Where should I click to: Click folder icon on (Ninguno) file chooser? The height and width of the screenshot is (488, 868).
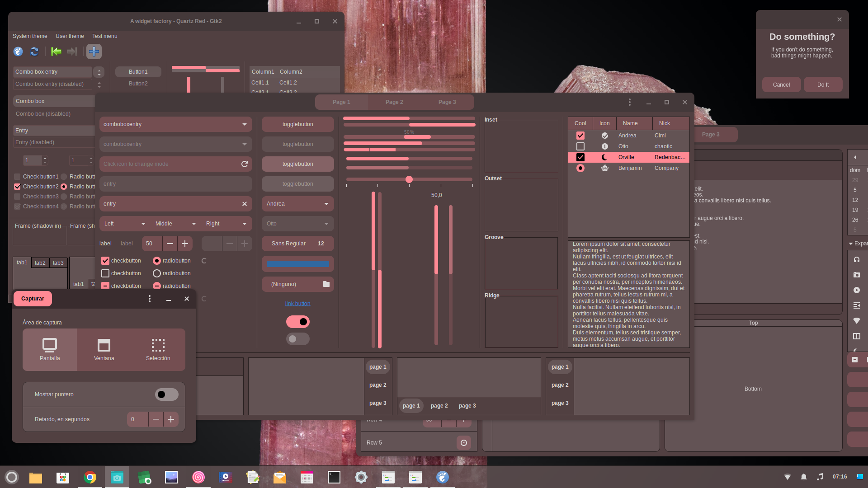click(326, 284)
